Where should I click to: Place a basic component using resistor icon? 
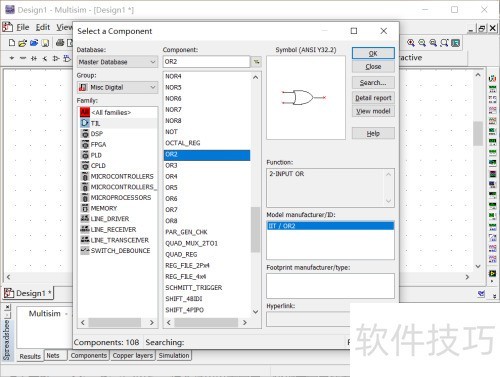click(x=23, y=58)
